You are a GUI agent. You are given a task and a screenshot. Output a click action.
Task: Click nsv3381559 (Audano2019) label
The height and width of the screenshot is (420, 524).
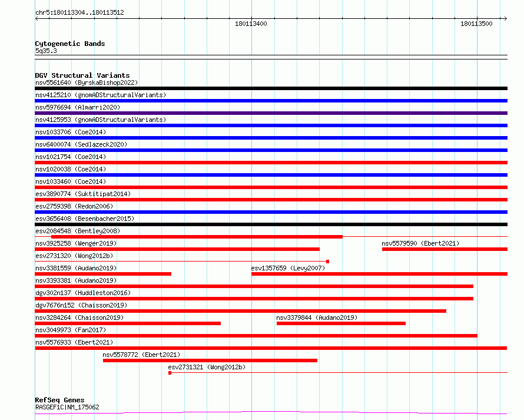pos(76,268)
